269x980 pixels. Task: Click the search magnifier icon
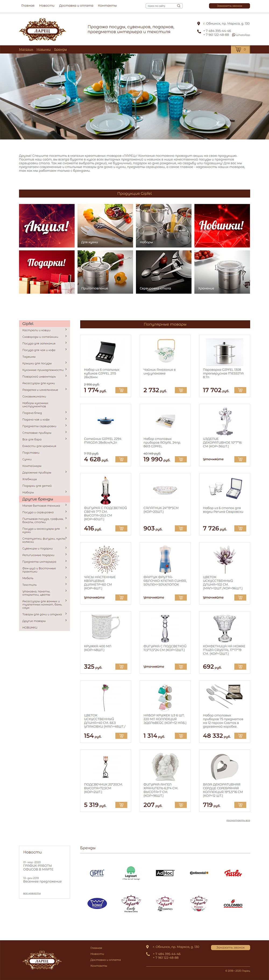[179, 6]
